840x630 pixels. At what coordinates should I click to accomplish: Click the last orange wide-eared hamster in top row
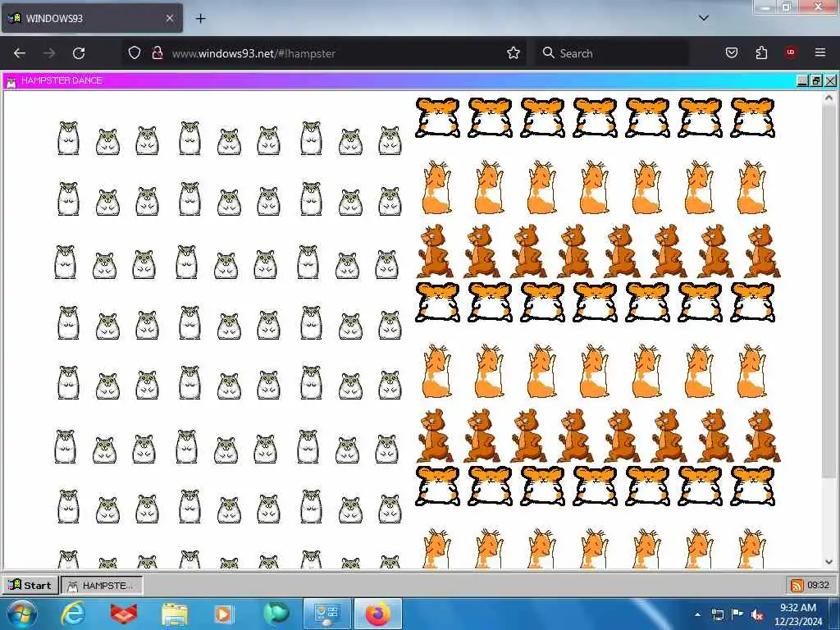tap(752, 117)
